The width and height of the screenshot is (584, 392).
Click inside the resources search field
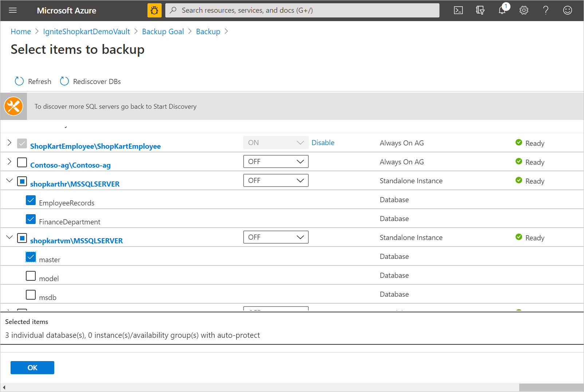(x=301, y=10)
